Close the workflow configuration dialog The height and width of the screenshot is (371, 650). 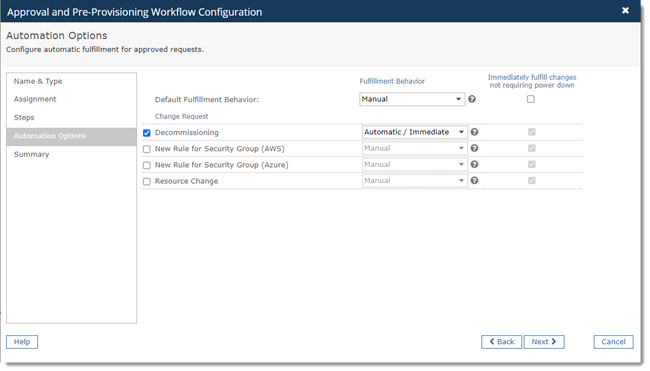point(626,10)
